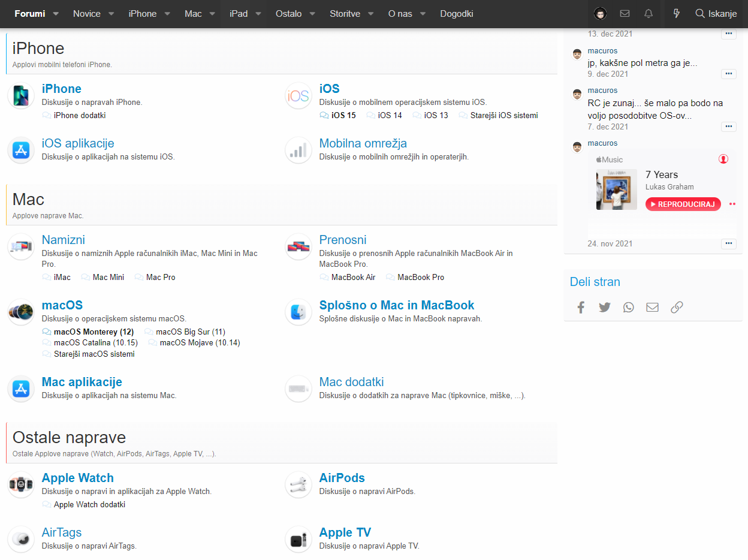Open the Mac aplikacije App Store icon

click(21, 389)
